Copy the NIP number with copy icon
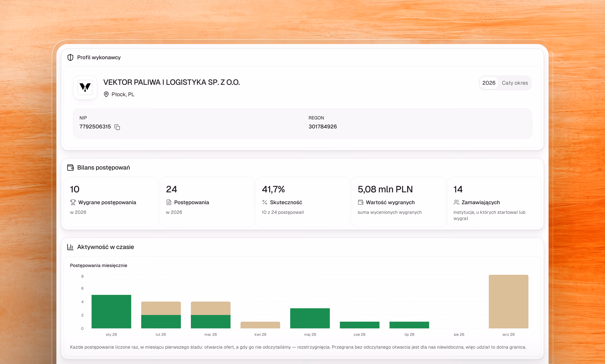 pos(117,127)
